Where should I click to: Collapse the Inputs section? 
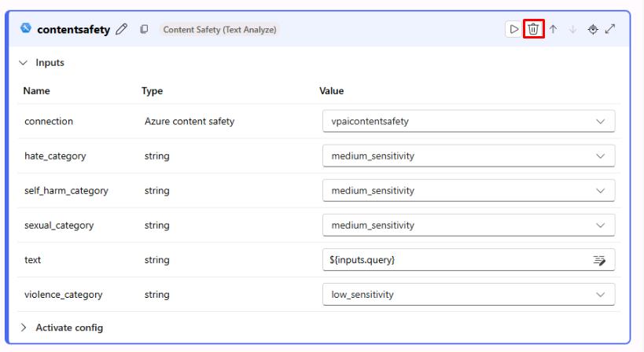(23, 63)
